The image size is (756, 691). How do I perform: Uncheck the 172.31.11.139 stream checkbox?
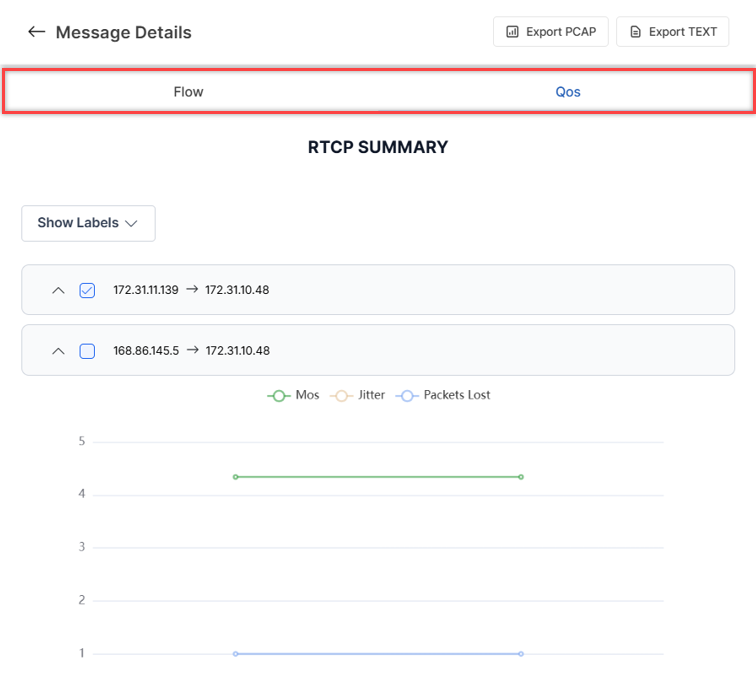(x=87, y=290)
